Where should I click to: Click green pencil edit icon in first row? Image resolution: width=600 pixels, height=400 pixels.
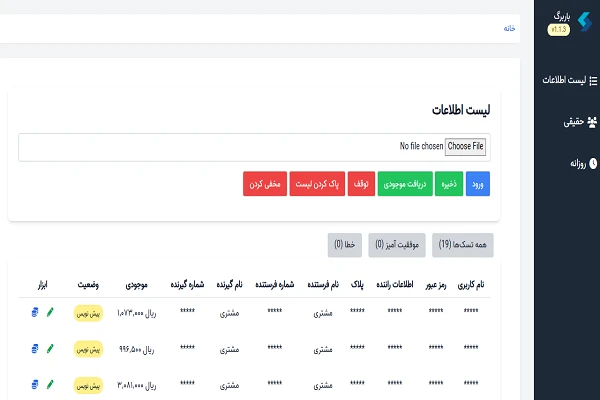point(51,313)
